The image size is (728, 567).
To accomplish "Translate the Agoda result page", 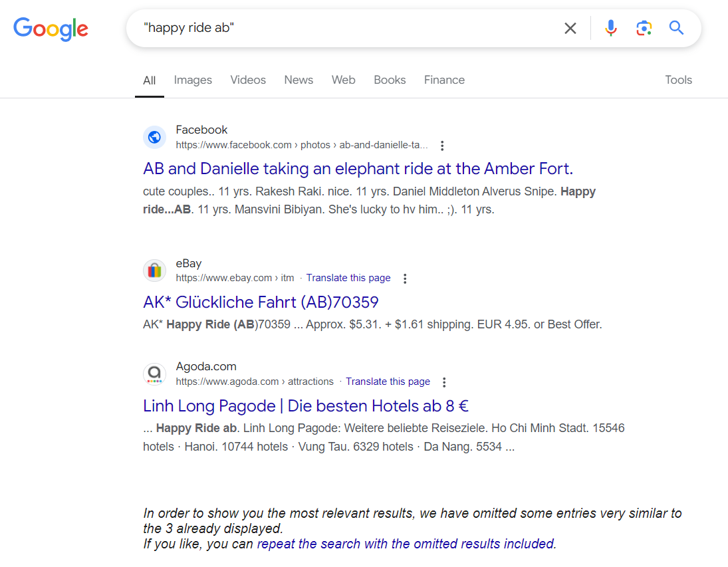I will 388,382.
